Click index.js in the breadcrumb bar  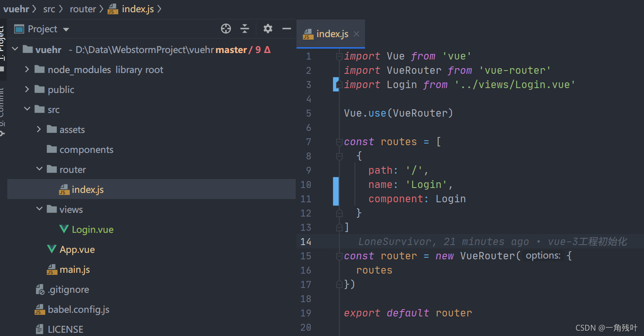(138, 9)
